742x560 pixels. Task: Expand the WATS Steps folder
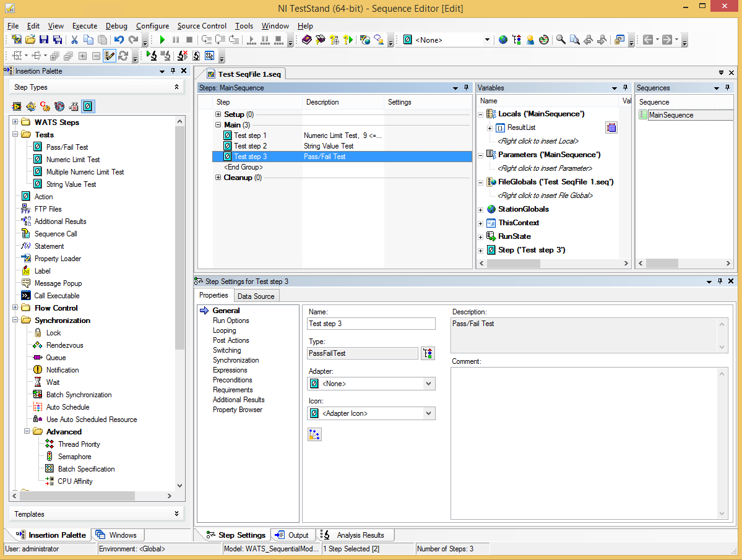click(x=15, y=122)
